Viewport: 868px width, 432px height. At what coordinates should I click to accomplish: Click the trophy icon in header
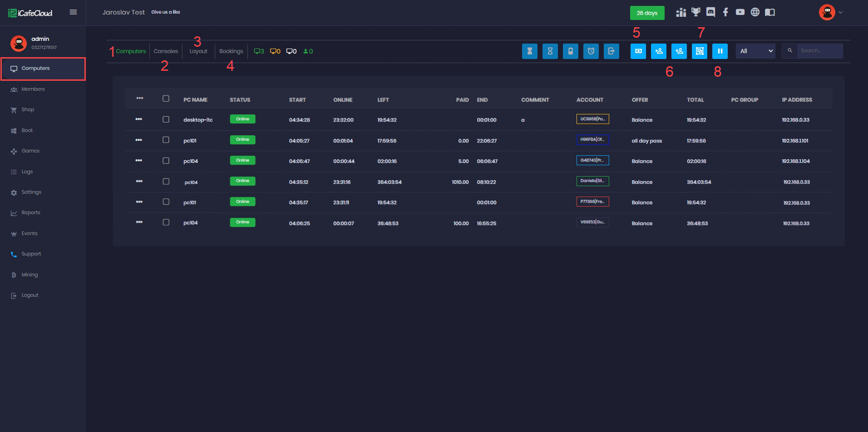point(695,12)
